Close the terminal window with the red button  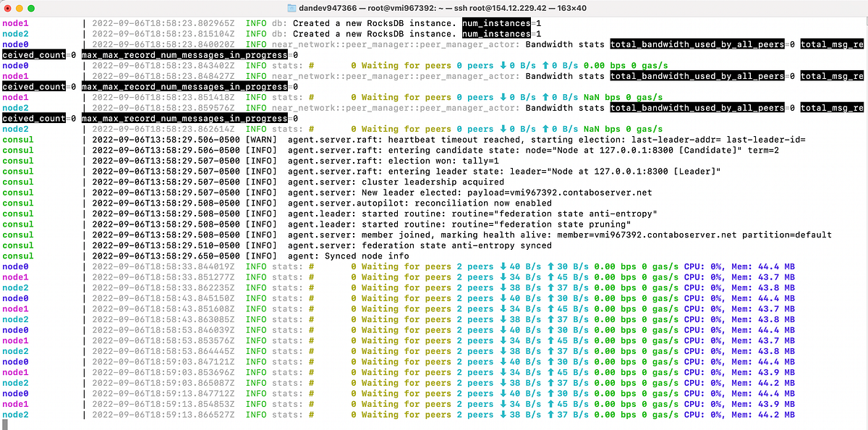point(7,8)
